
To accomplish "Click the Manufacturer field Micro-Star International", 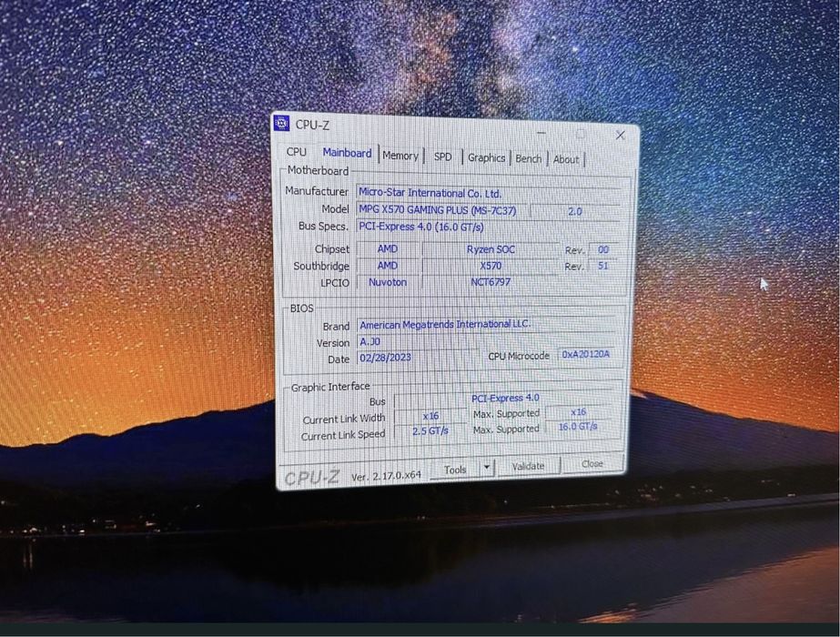I will 489,193.
